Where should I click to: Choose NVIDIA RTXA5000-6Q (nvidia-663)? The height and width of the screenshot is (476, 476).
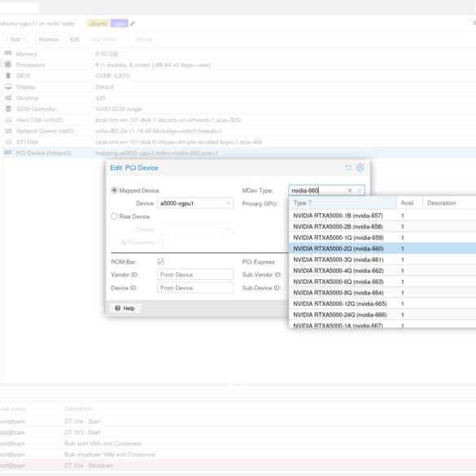(382, 282)
